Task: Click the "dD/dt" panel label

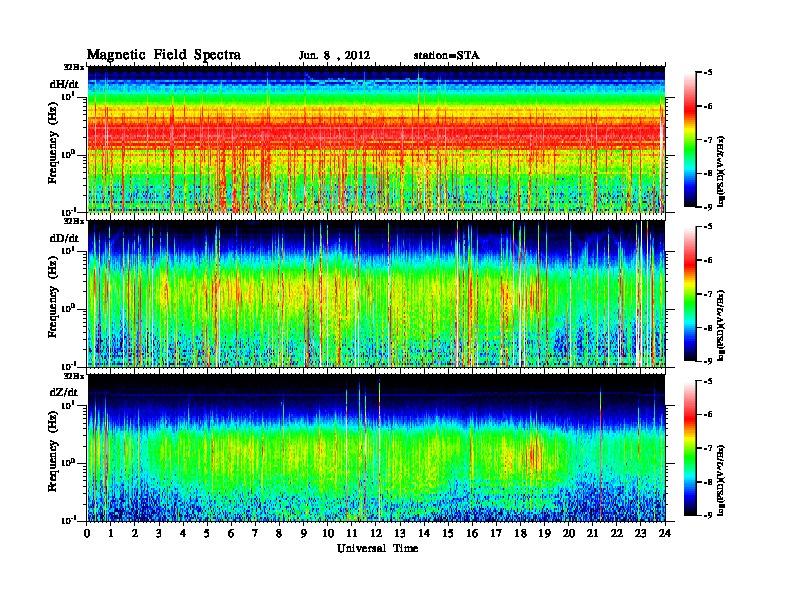Action: 64,238
